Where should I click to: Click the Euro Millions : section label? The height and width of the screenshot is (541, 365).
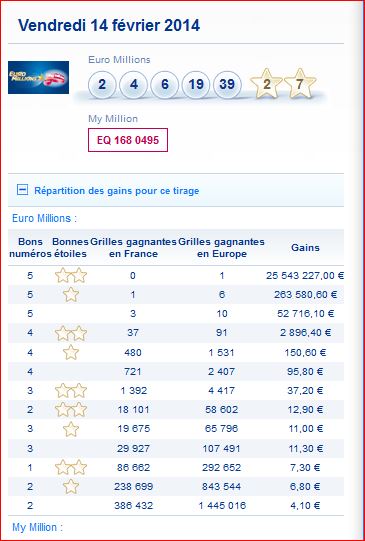coord(45,218)
